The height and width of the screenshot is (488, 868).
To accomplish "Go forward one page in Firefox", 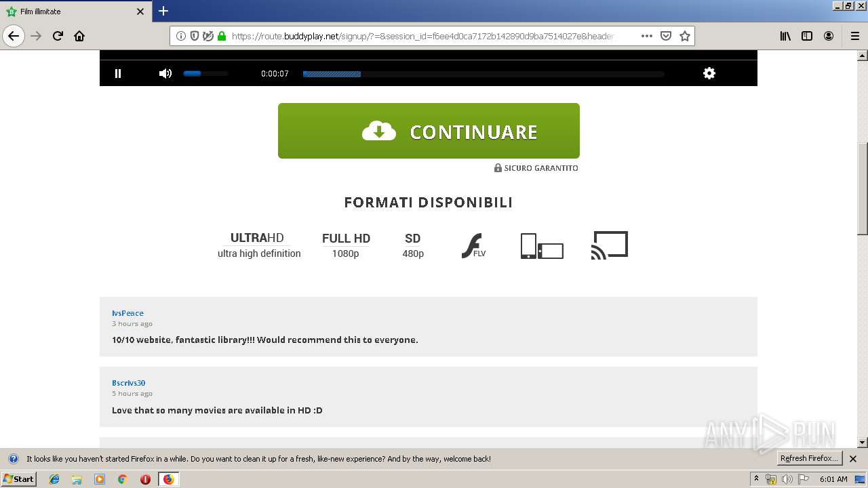I will pyautogui.click(x=37, y=36).
